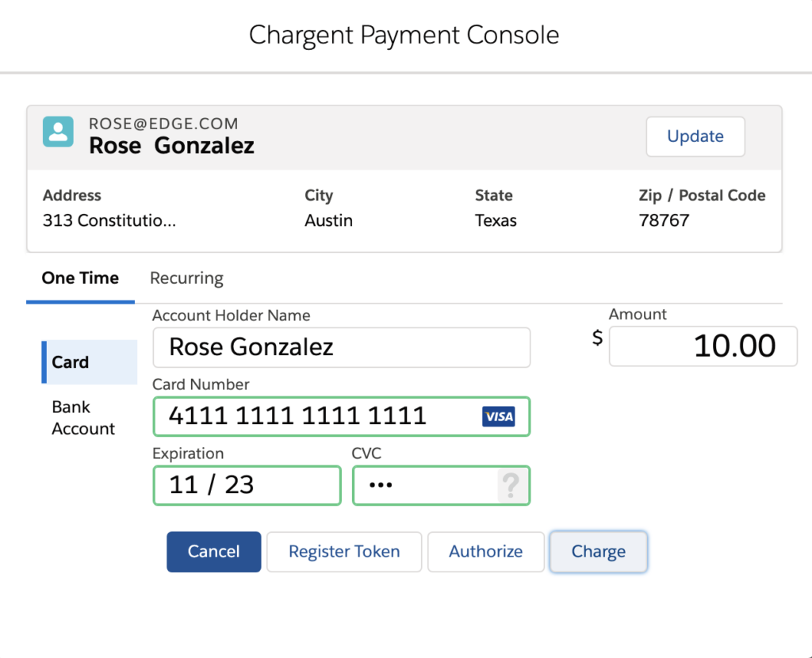Click the Update button

[x=695, y=136]
